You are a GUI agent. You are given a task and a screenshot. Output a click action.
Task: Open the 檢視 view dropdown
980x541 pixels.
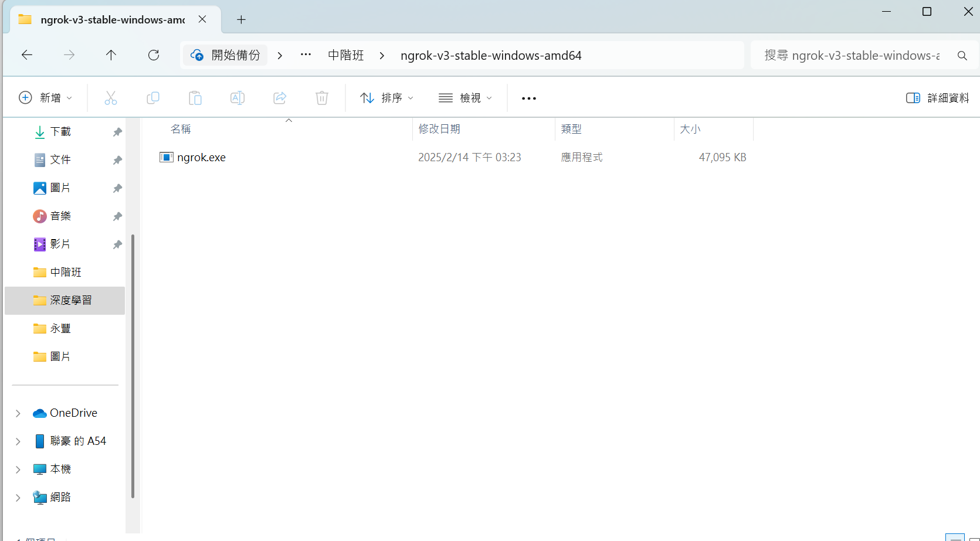[466, 98]
